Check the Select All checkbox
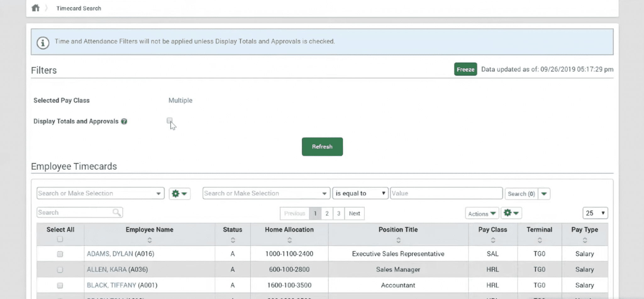 point(60,239)
